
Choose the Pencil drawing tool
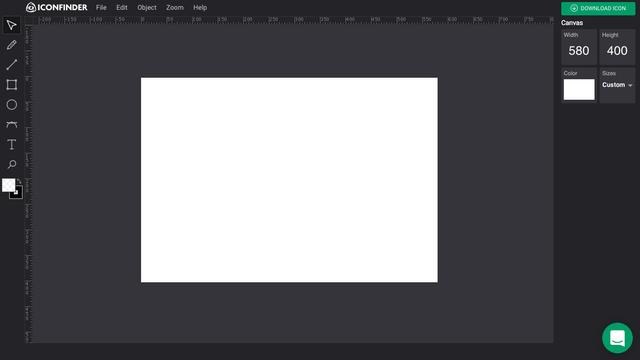[x=11, y=45]
